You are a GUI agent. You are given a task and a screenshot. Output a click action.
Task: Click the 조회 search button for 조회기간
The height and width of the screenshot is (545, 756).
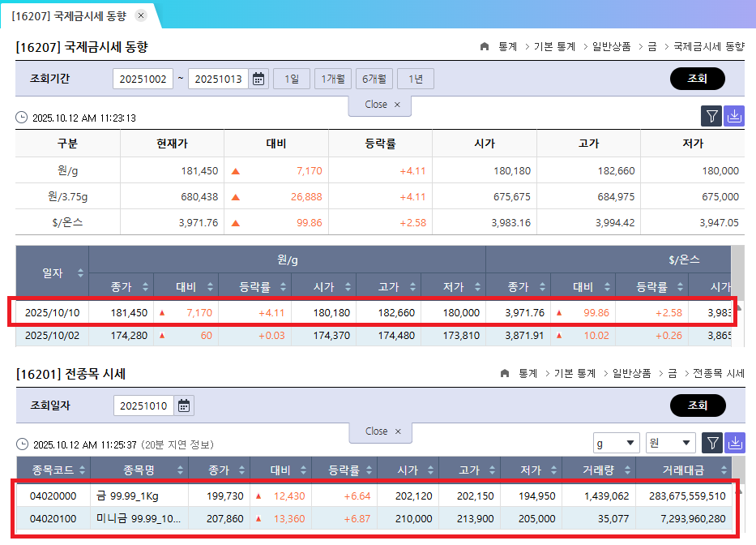pos(697,80)
